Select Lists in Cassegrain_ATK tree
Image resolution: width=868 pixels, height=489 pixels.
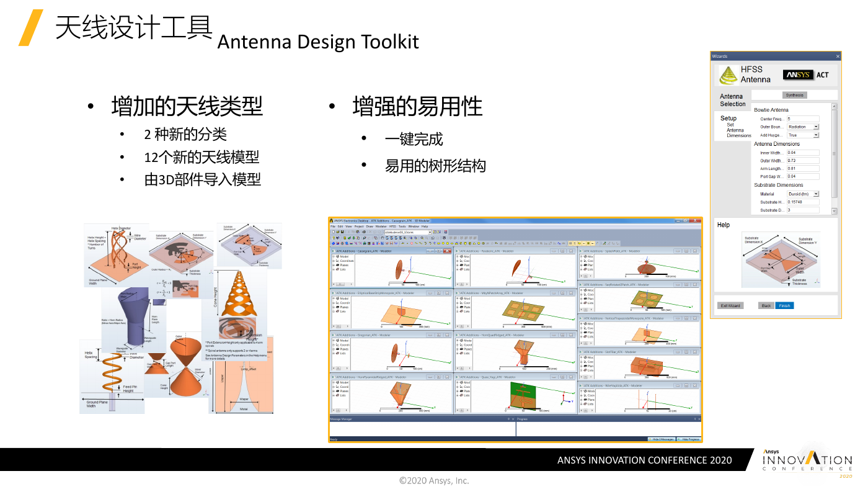[x=341, y=269]
